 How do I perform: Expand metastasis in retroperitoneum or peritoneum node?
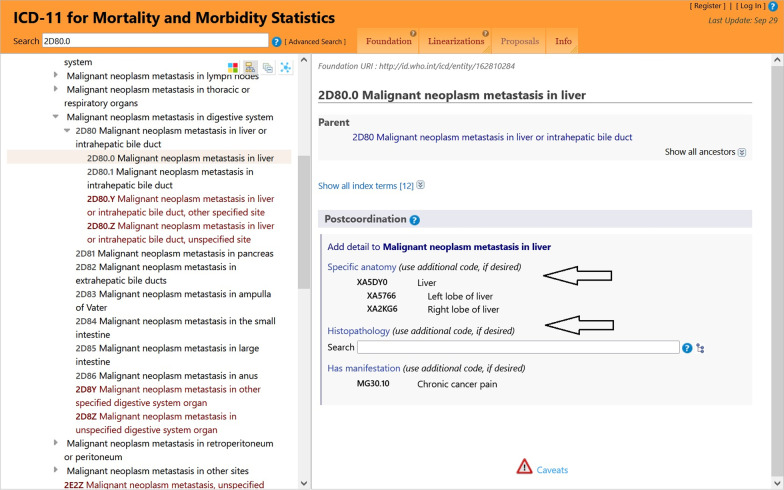click(57, 443)
